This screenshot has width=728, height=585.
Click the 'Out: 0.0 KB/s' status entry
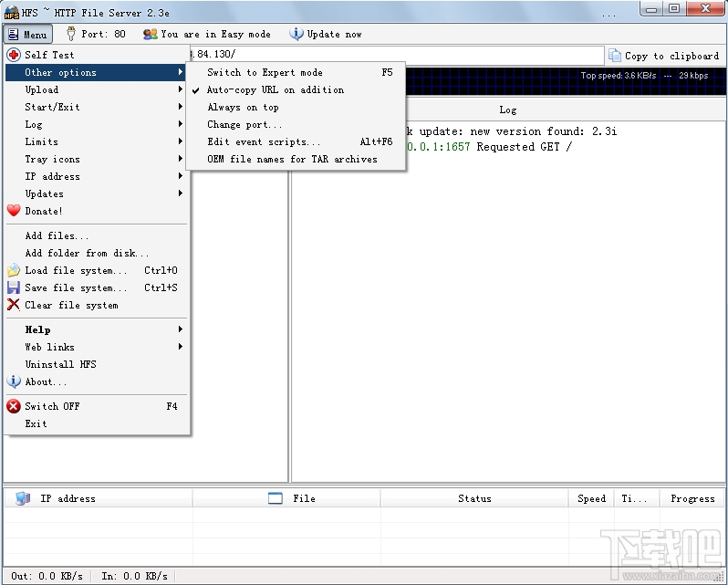[x=47, y=576]
